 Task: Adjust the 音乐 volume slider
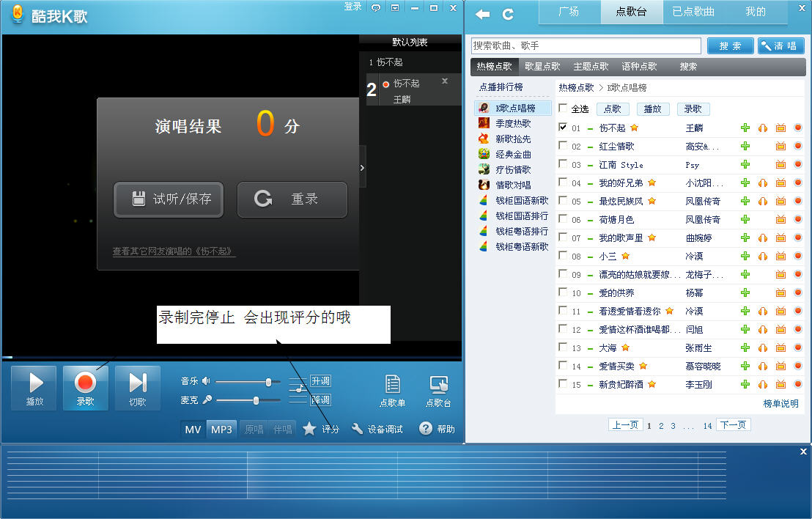[x=268, y=381]
